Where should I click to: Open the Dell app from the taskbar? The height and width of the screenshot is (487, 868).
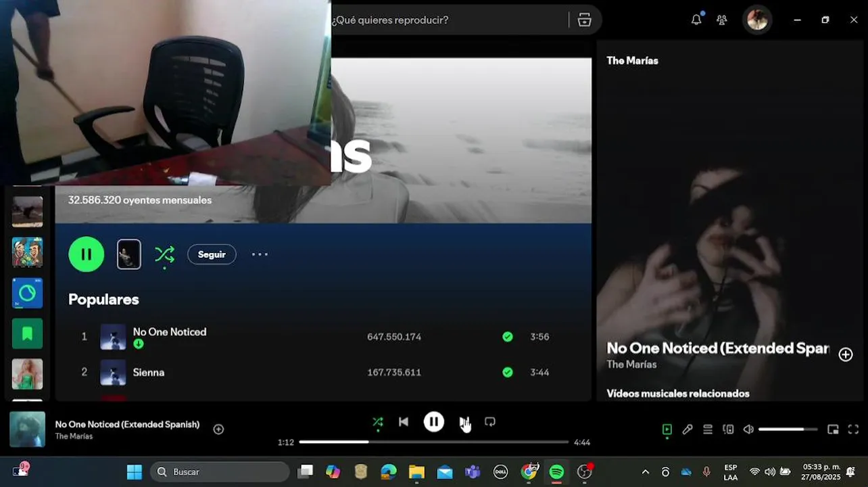(500, 471)
